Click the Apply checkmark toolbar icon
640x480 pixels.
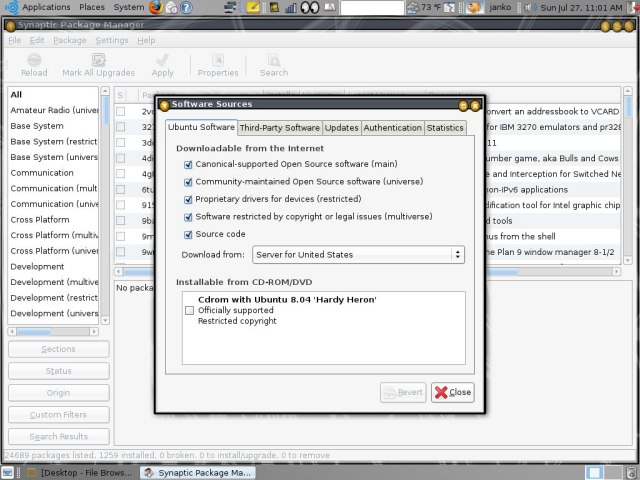point(162,66)
